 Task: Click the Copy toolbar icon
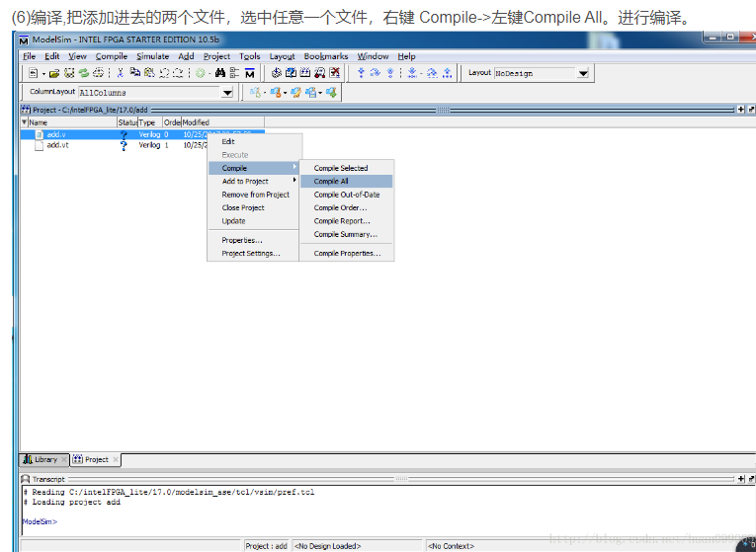pos(135,72)
